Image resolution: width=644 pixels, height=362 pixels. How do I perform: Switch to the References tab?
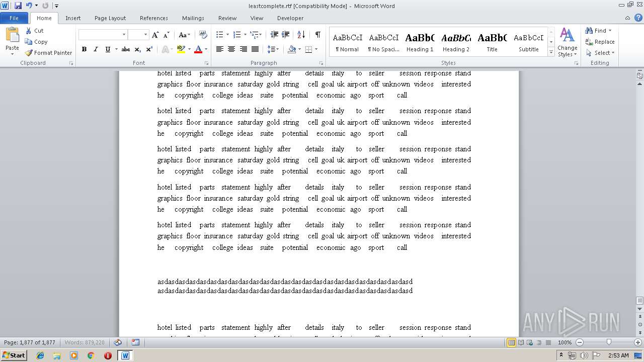click(x=154, y=18)
